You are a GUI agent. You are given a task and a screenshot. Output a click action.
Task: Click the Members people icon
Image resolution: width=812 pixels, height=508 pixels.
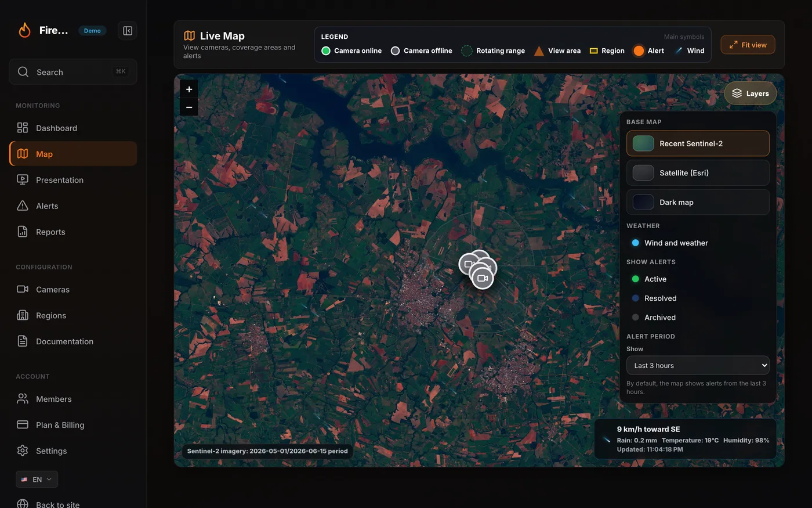click(x=23, y=399)
